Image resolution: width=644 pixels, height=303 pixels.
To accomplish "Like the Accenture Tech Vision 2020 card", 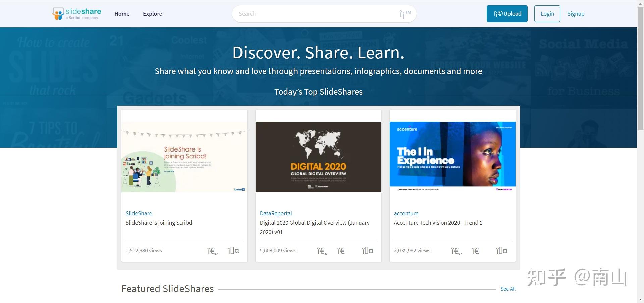I will click(456, 251).
